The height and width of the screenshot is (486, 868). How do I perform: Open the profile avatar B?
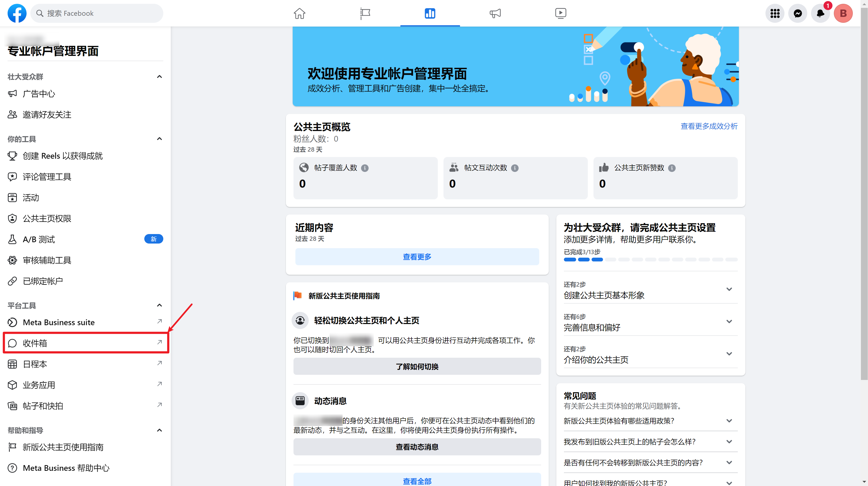coord(843,13)
